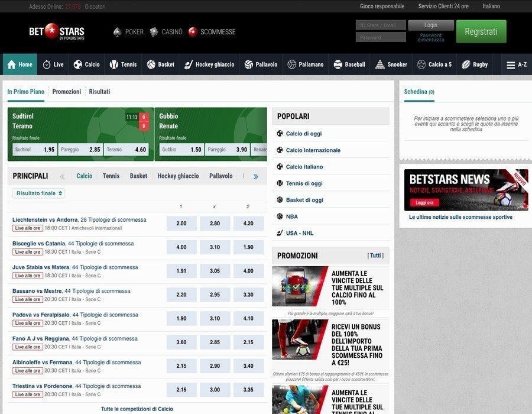The width and height of the screenshot is (532, 414).
Task: Open Poker via the spade icon
Action: point(117,32)
